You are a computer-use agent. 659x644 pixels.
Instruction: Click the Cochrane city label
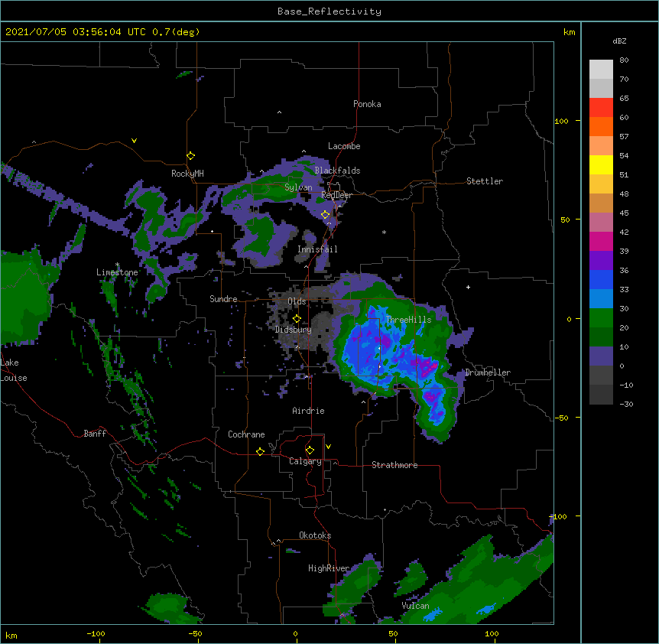[x=246, y=434]
